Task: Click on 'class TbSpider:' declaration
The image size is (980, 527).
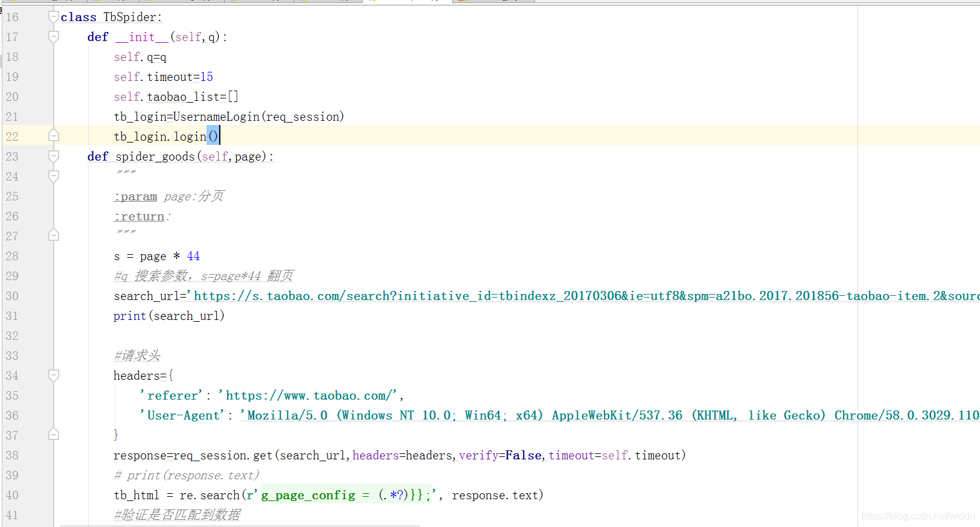Action: [111, 17]
